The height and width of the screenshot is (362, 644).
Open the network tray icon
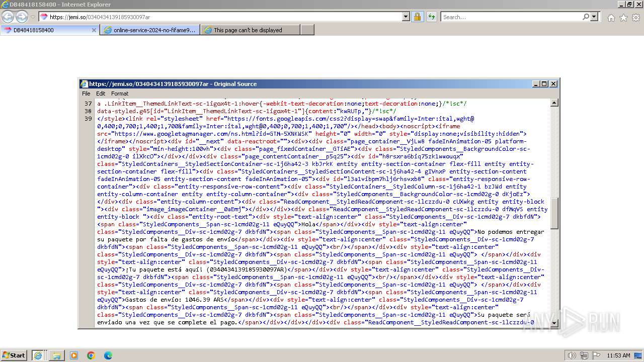click(x=584, y=355)
